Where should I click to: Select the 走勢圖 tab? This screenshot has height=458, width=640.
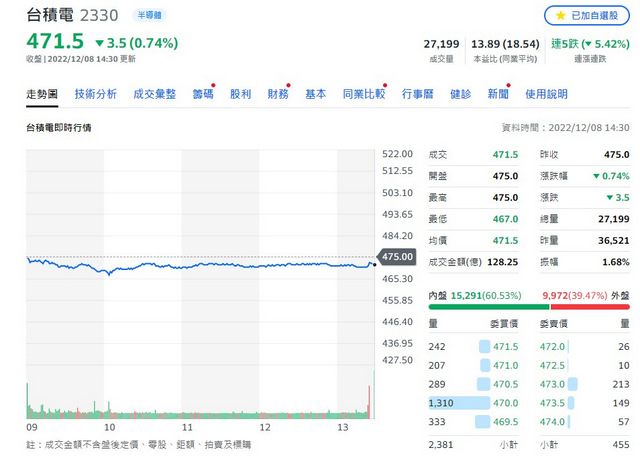[42, 94]
